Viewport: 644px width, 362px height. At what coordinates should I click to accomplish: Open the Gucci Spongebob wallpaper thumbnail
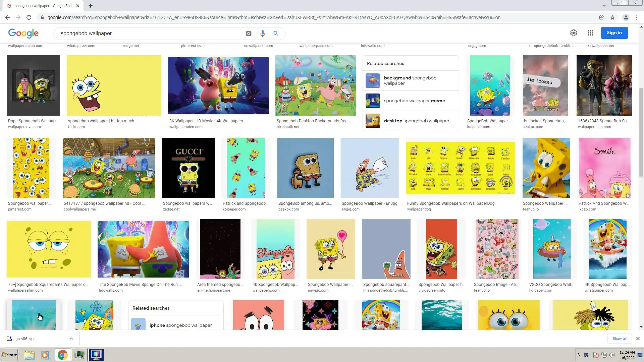(x=188, y=168)
